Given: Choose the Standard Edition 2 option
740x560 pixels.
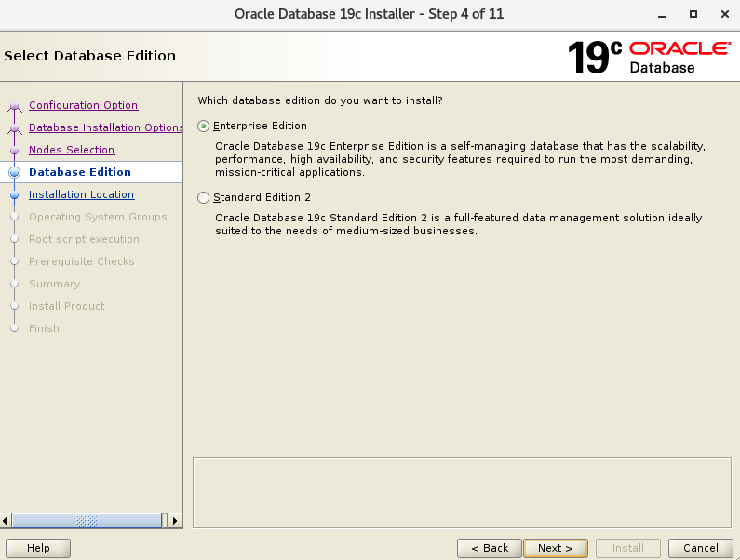Looking at the screenshot, I should click(x=204, y=198).
